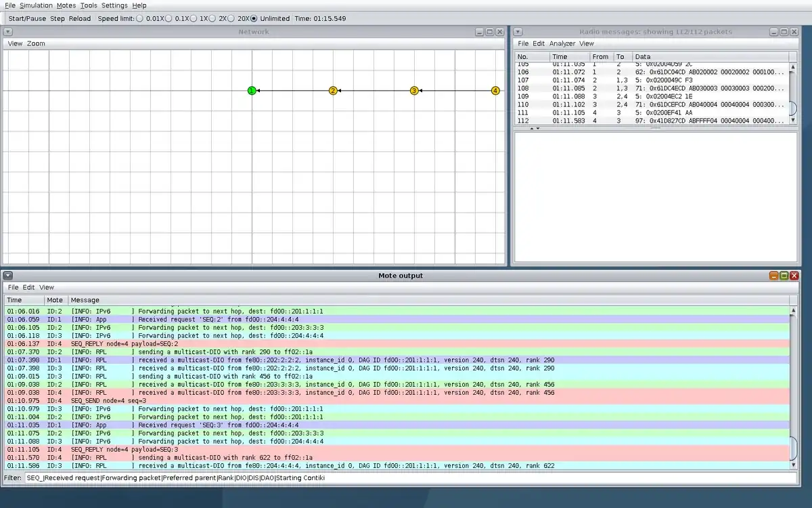
Task: Open the Settings menu
Action: point(114,5)
